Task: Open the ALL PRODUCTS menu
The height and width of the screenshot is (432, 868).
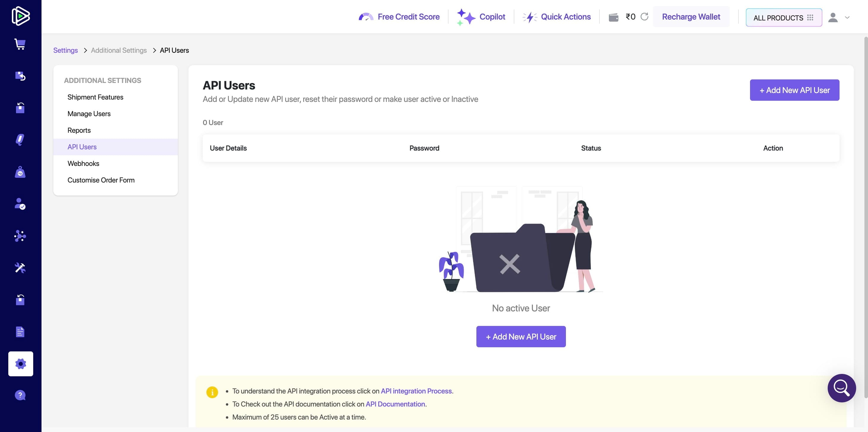Action: [x=784, y=17]
